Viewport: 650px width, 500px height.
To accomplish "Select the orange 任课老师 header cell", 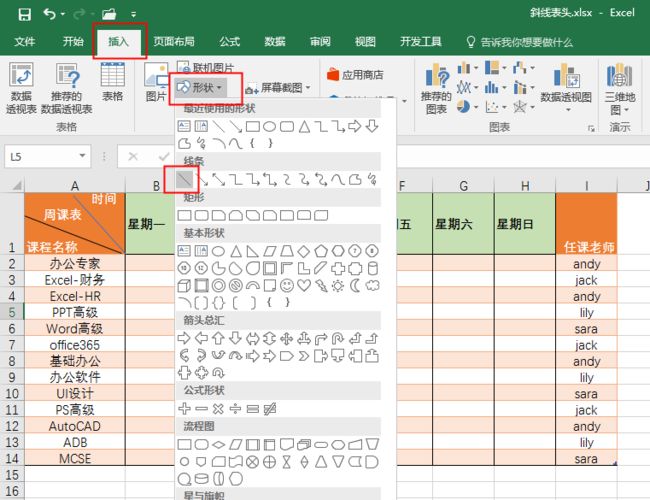I will (586, 223).
